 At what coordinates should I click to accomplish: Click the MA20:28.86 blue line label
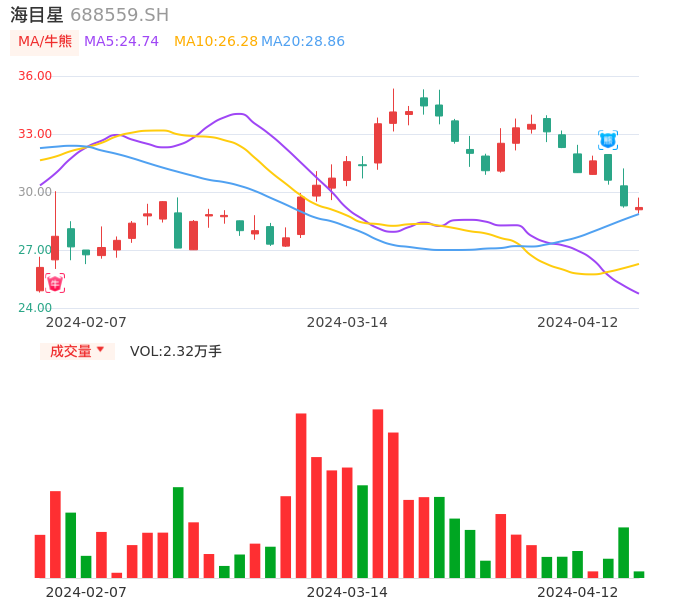click(x=303, y=42)
